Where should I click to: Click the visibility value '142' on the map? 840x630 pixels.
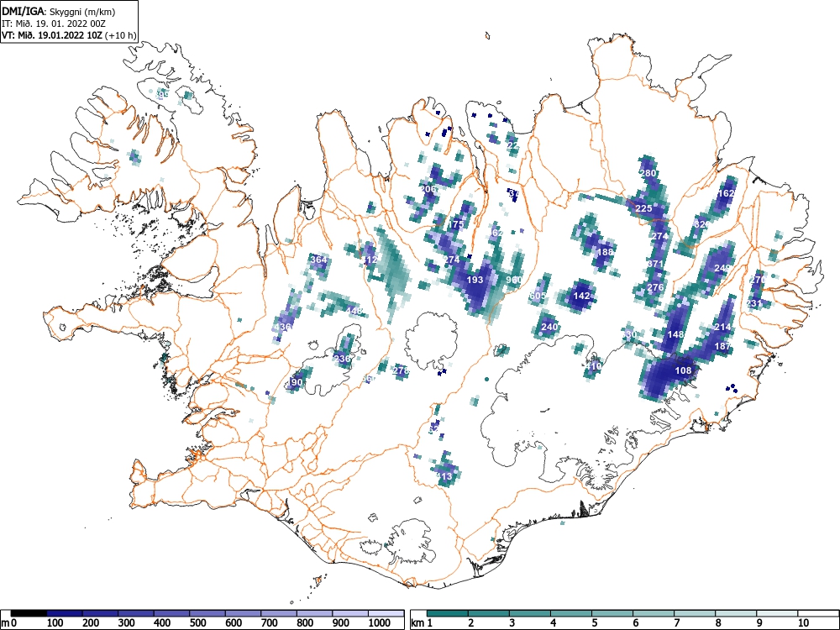coord(582,296)
